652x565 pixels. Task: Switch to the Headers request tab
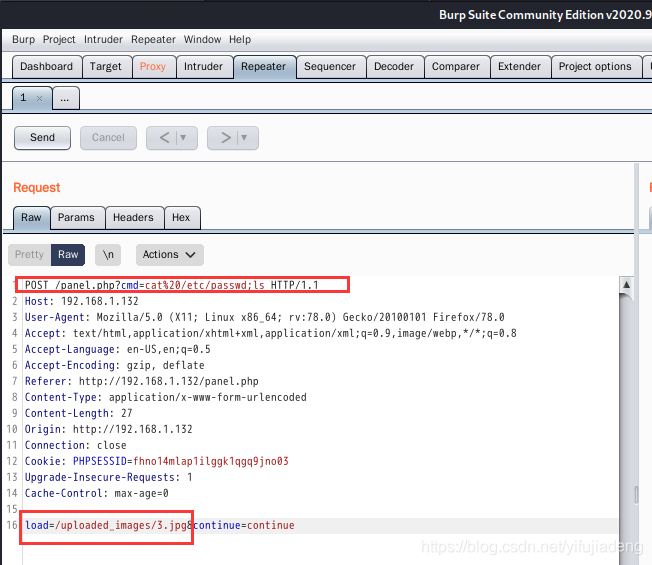click(x=134, y=217)
